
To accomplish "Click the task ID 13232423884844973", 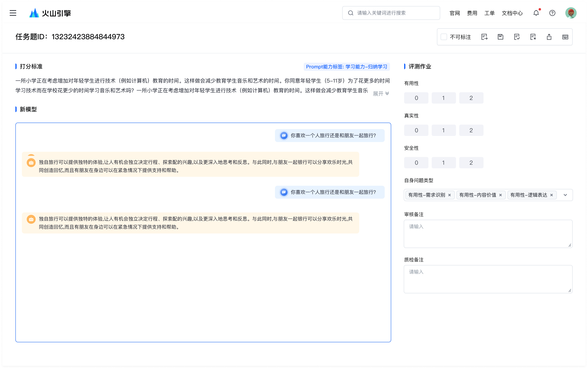I will (88, 37).
